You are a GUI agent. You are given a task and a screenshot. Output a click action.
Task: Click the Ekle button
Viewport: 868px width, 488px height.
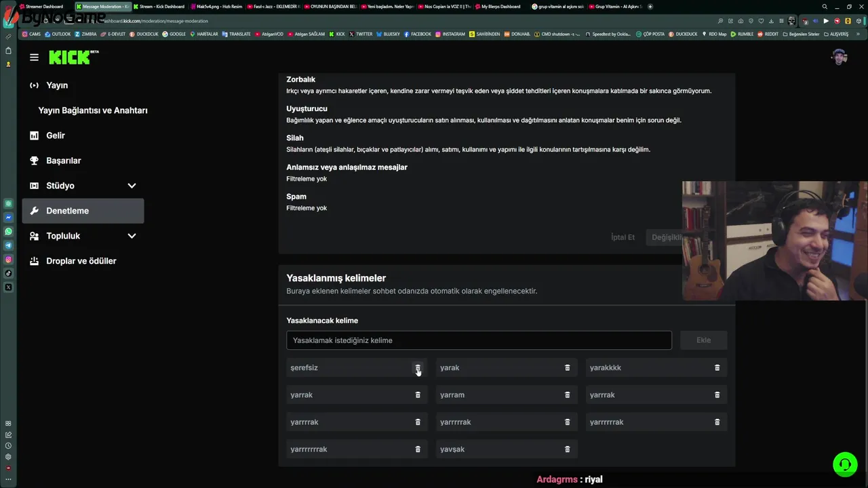click(x=703, y=340)
